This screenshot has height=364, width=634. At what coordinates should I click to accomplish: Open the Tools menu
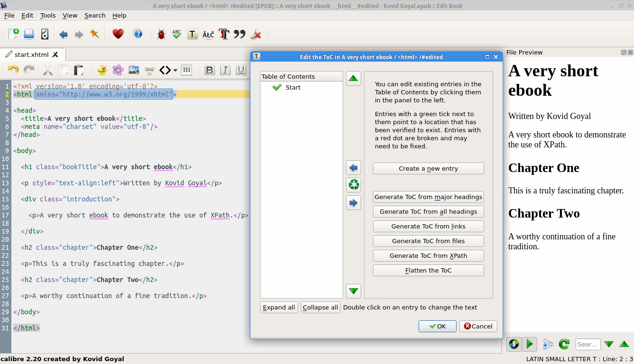coord(48,15)
